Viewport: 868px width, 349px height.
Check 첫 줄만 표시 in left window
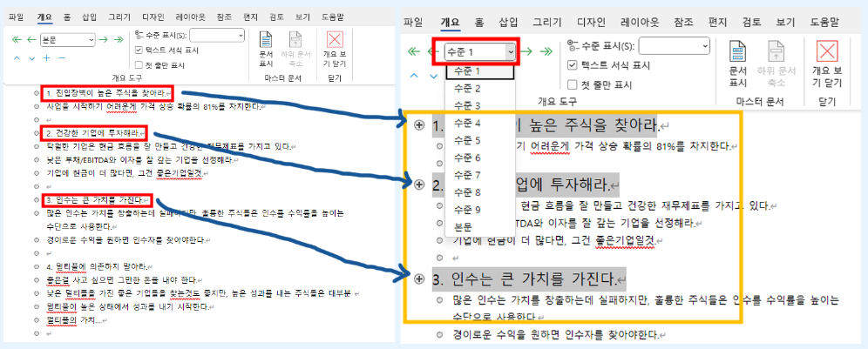[x=139, y=65]
